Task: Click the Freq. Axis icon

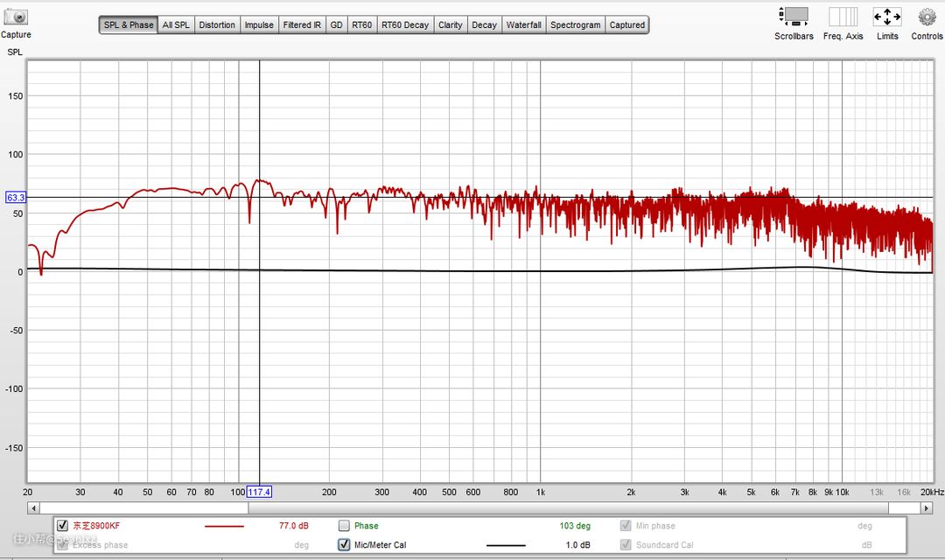Action: pyautogui.click(x=843, y=17)
